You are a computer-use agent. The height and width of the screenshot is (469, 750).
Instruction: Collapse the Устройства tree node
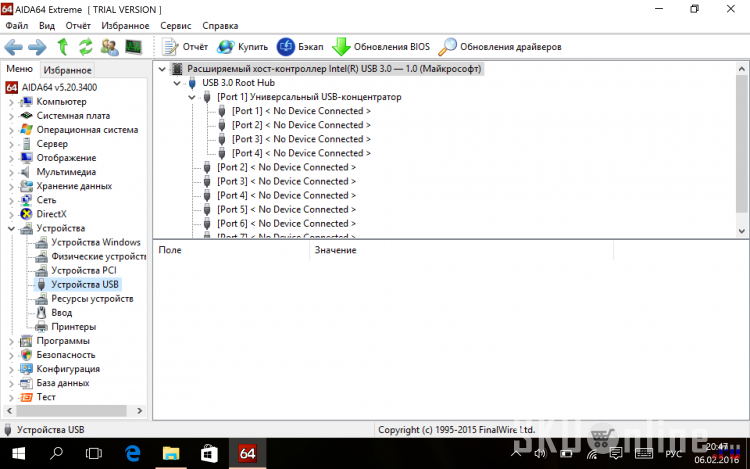(x=11, y=229)
